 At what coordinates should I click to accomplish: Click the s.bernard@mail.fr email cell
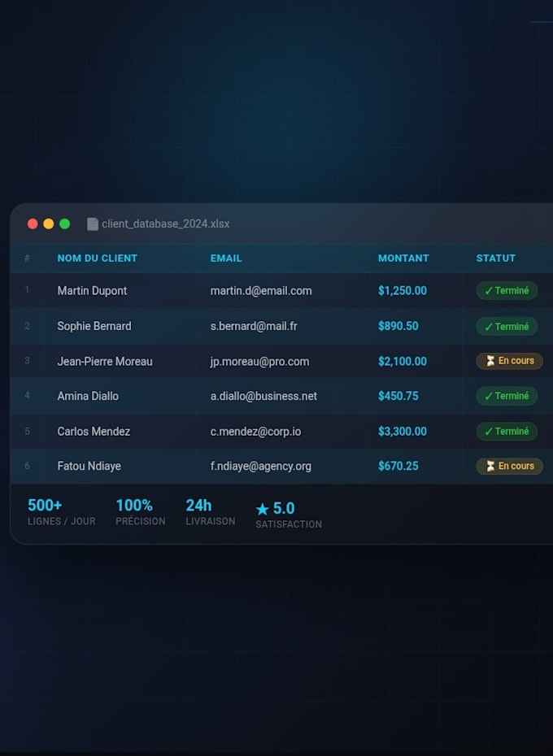pos(254,326)
